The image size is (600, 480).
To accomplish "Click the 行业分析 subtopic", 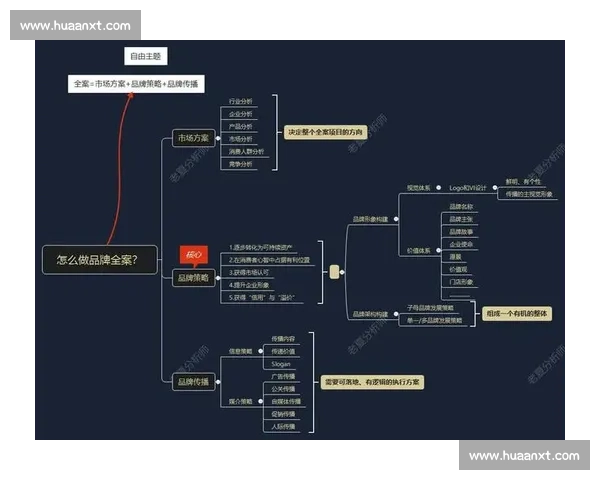I will (x=240, y=102).
